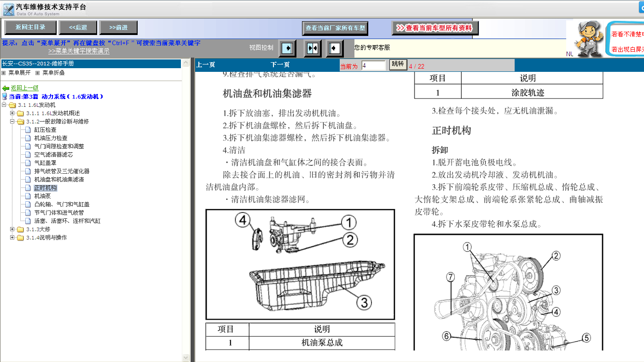The width and height of the screenshot is (644, 362).
Task: Click the document icon beside 排气歧管及三元催化器
Action: (28, 171)
